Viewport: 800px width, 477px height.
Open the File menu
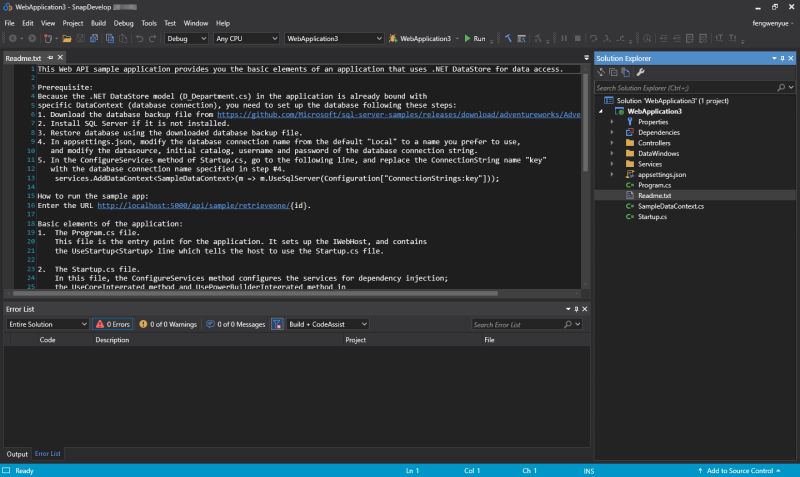(10, 23)
